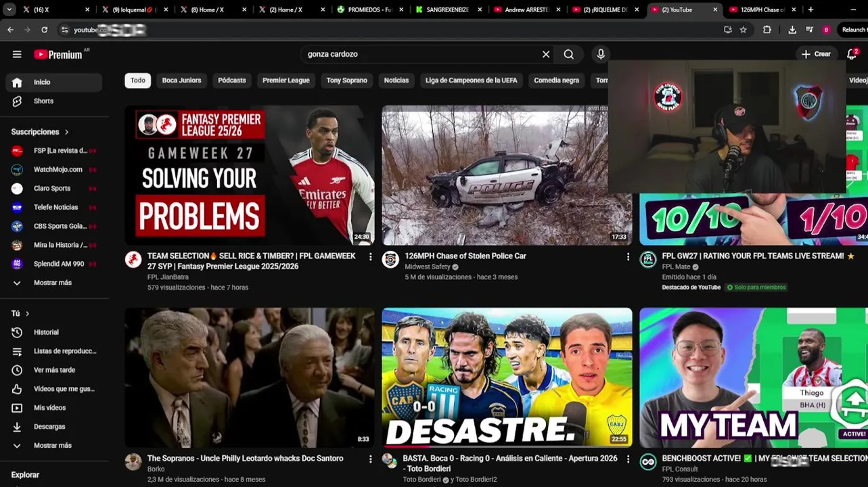Select the Noticias filter chip
Screen dimensions: 868x487
point(396,80)
